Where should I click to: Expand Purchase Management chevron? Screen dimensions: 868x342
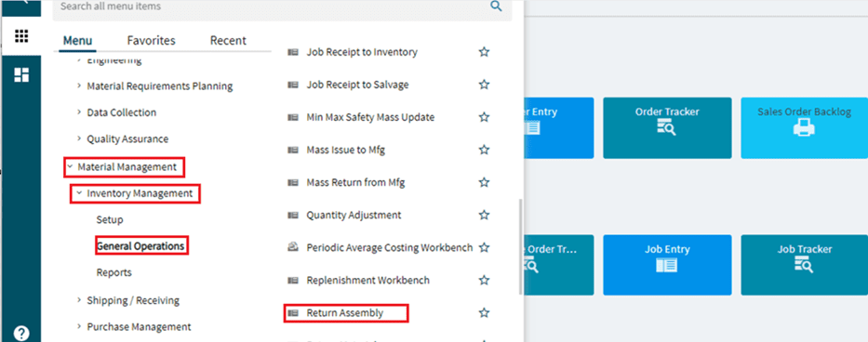[78, 326]
